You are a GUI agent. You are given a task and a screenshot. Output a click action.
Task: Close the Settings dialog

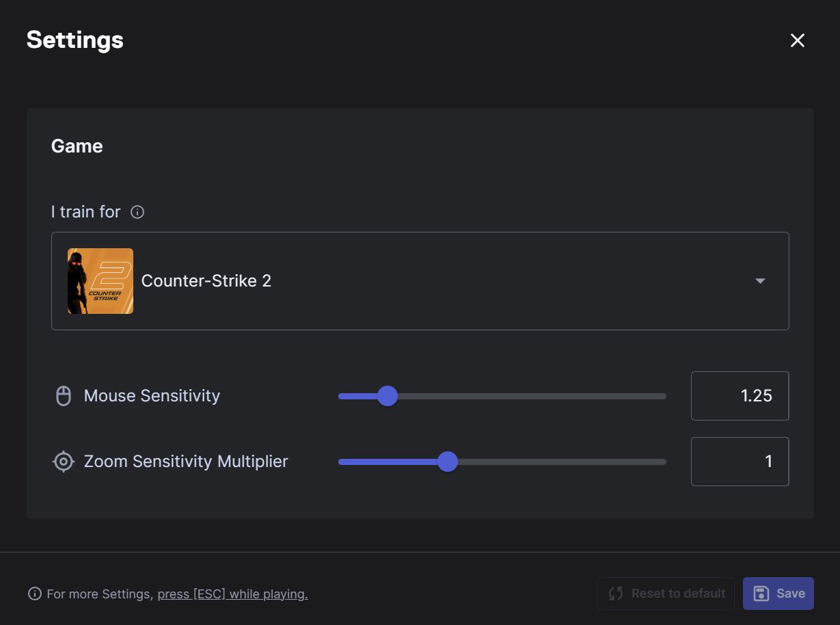click(x=797, y=40)
